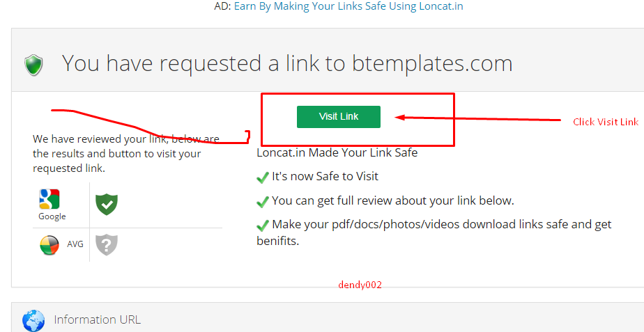Click checkmark beside "It's now Safe to Visit"

pos(263,177)
